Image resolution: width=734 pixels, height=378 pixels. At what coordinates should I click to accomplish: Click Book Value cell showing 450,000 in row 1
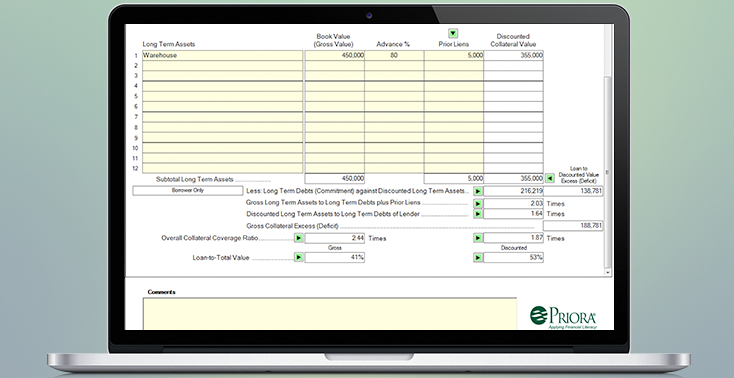click(x=335, y=55)
